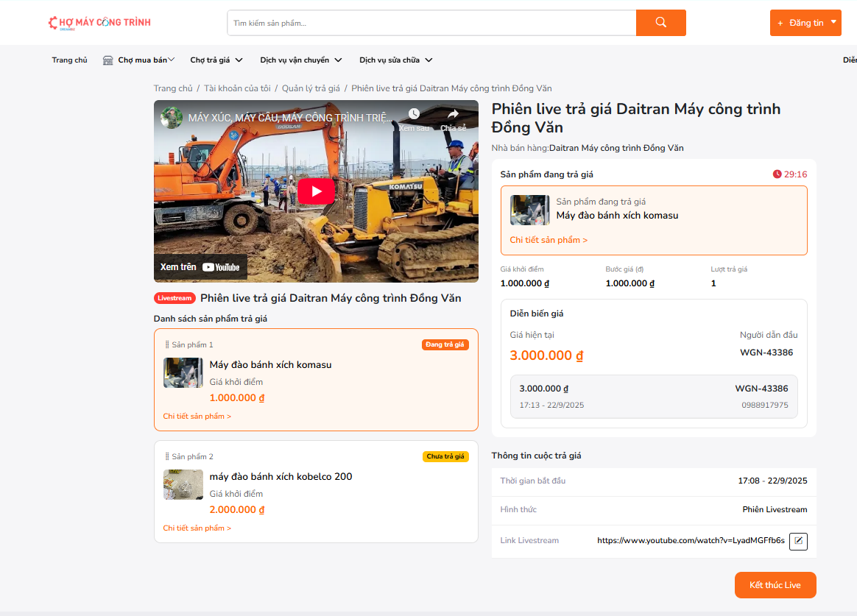Select the Máy đào bánh xích komasu thumbnail in list
The image size is (857, 616).
[183, 372]
